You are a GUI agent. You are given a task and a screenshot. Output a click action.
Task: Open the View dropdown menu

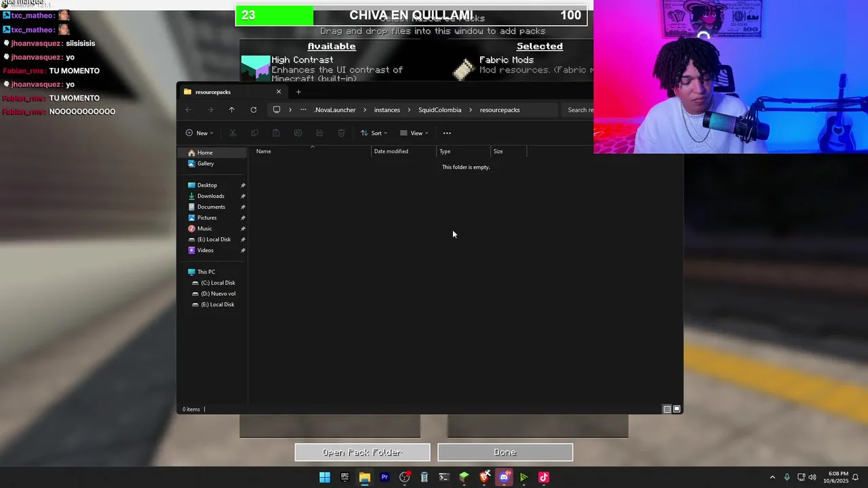[x=414, y=133]
